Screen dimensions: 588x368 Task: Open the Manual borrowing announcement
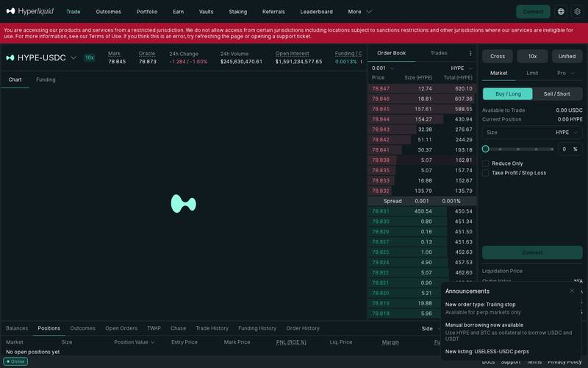pos(484,325)
